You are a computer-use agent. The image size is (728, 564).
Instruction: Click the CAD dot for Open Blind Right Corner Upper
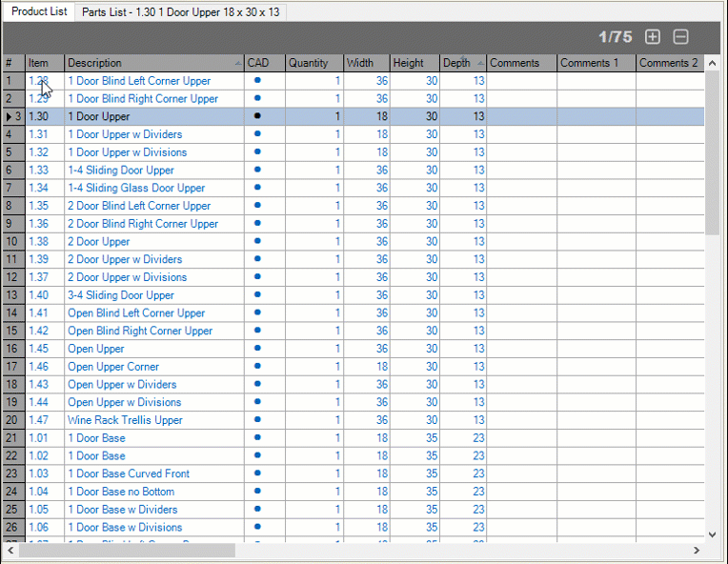pos(257,330)
